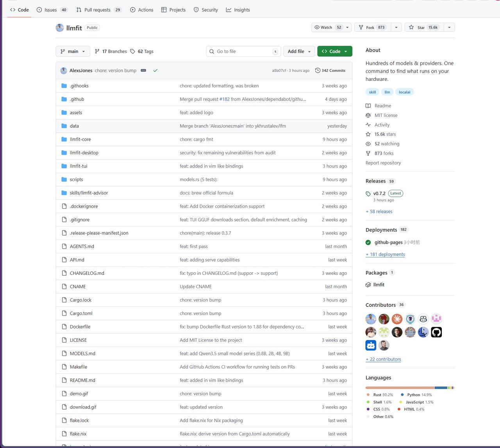Open the + 181 deployments link
Viewport: 500px width, 448px height.
(x=385, y=255)
